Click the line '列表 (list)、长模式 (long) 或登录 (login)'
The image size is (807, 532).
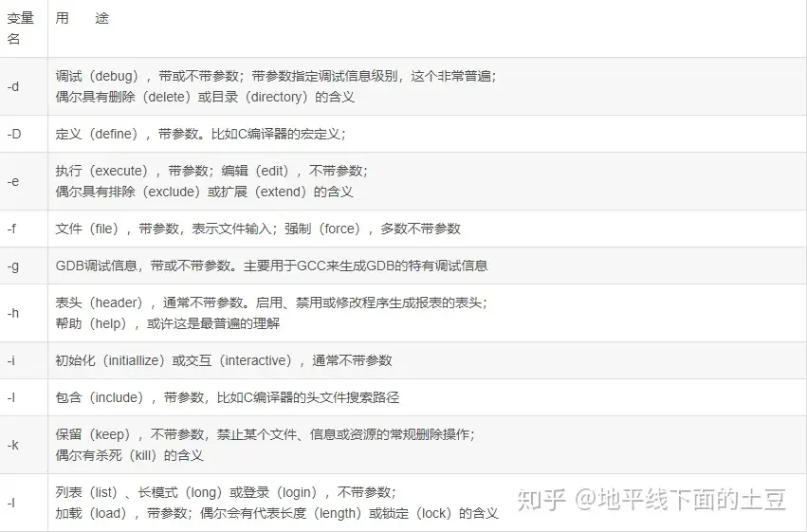pos(226,492)
